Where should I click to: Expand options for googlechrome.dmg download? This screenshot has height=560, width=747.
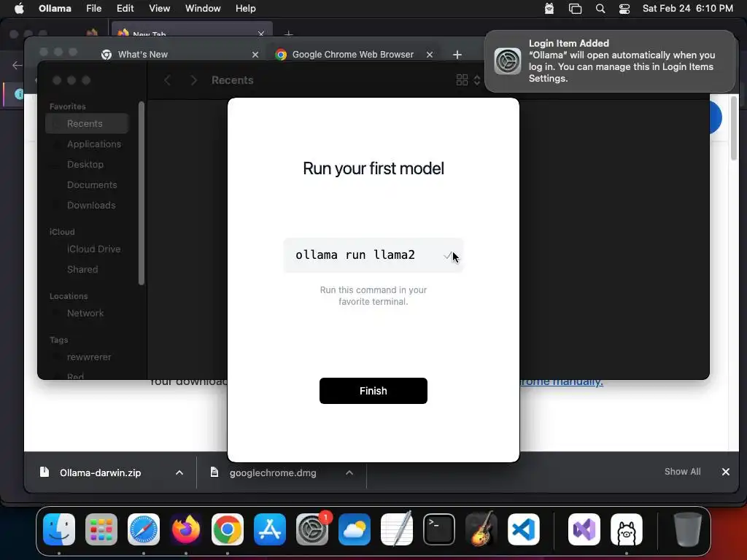pos(349,472)
